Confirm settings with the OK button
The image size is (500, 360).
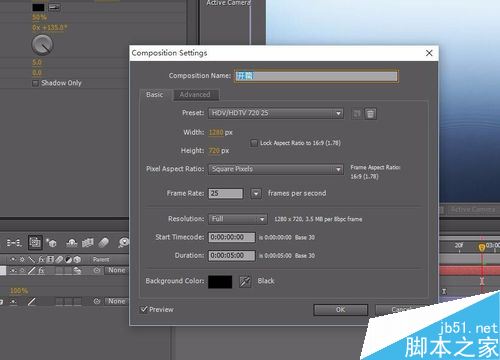coord(340,310)
